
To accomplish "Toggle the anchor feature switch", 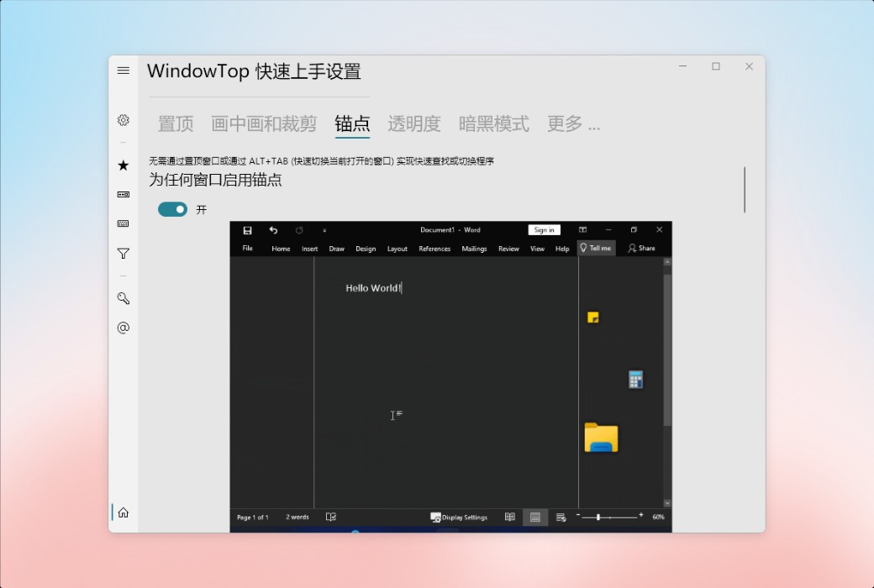I will point(173,209).
